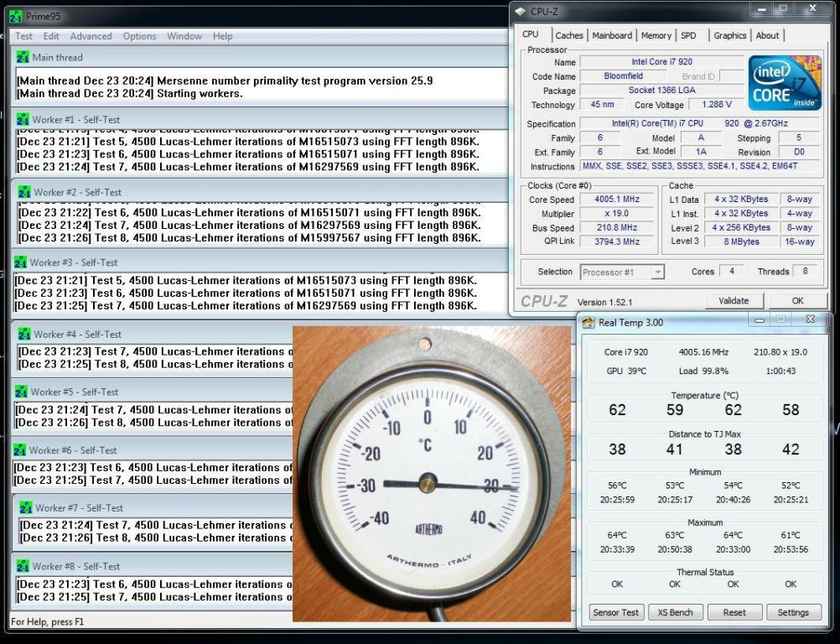Click the Core Speed value 4005.1 MHz
This screenshot has width=840, height=644.
(617, 199)
